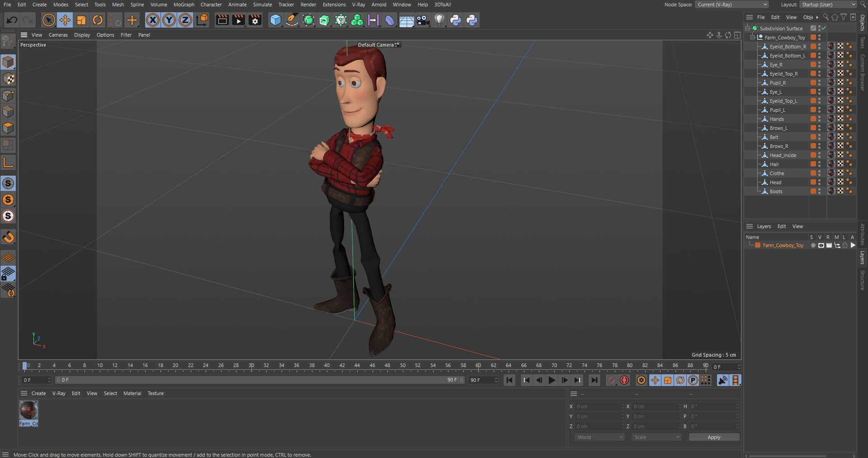Click the Camera object icon
This screenshot has width=868, height=458.
click(x=423, y=20)
